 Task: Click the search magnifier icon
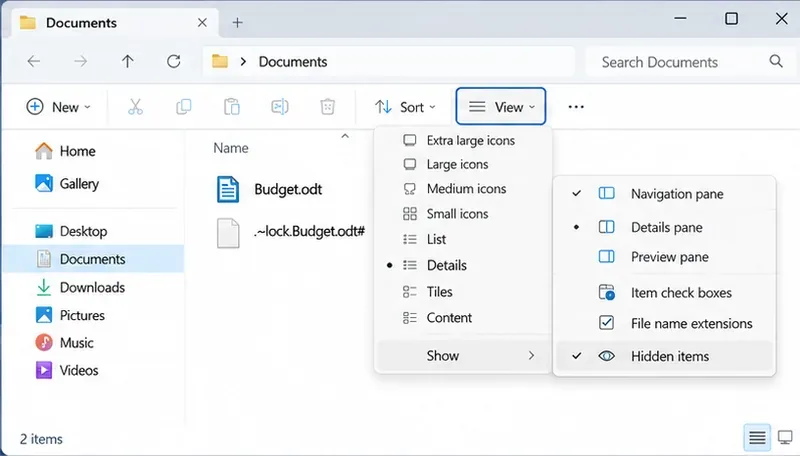point(776,61)
